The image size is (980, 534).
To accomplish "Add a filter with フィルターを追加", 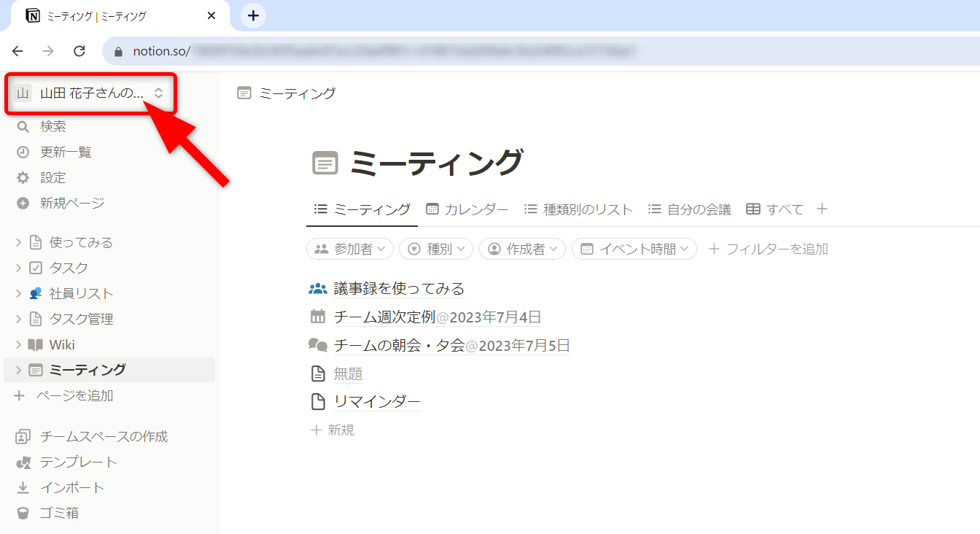I will coord(768,249).
